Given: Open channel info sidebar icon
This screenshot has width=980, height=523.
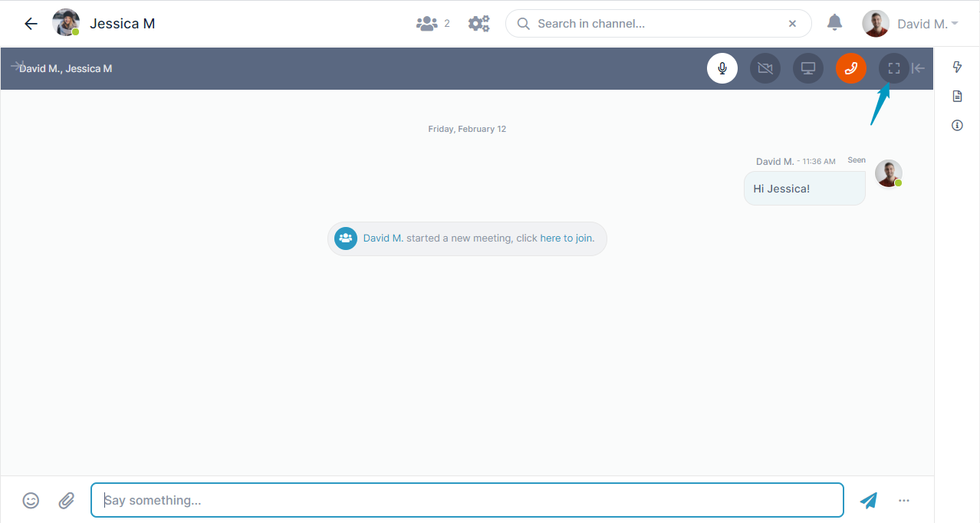Looking at the screenshot, I should point(957,125).
